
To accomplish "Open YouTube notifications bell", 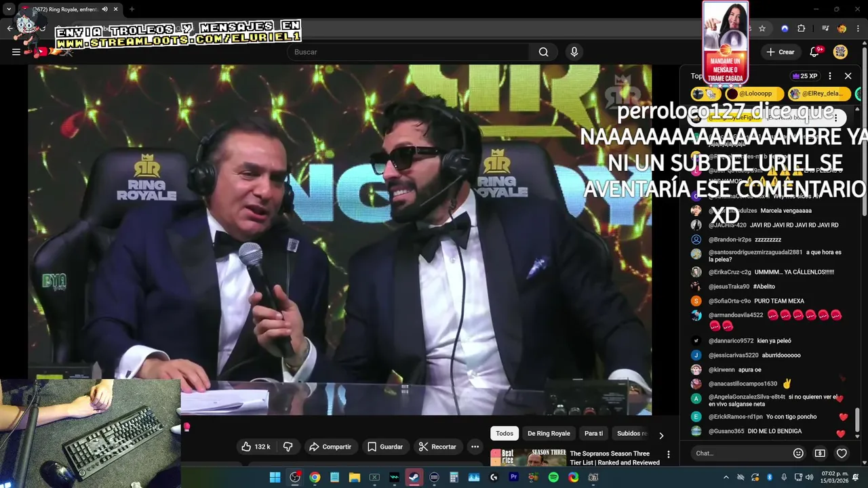I will pos(815,52).
